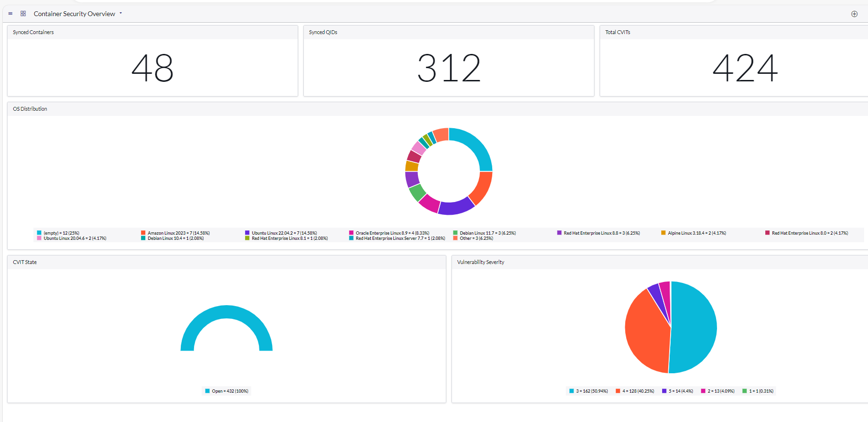Screen dimensions: 868x422
Task: Toggle legend entry 'Red Hat Enterprise Linux Server 7.7'
Action: click(x=398, y=238)
